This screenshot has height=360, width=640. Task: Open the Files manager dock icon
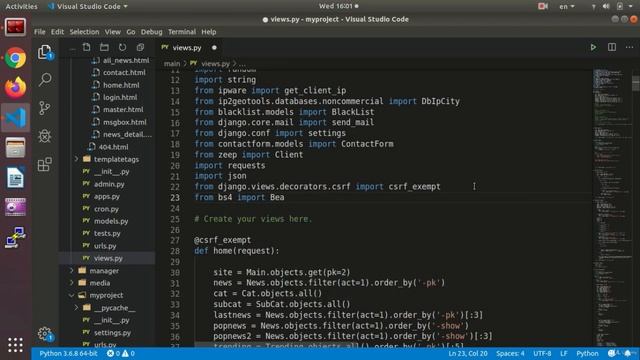(16, 147)
